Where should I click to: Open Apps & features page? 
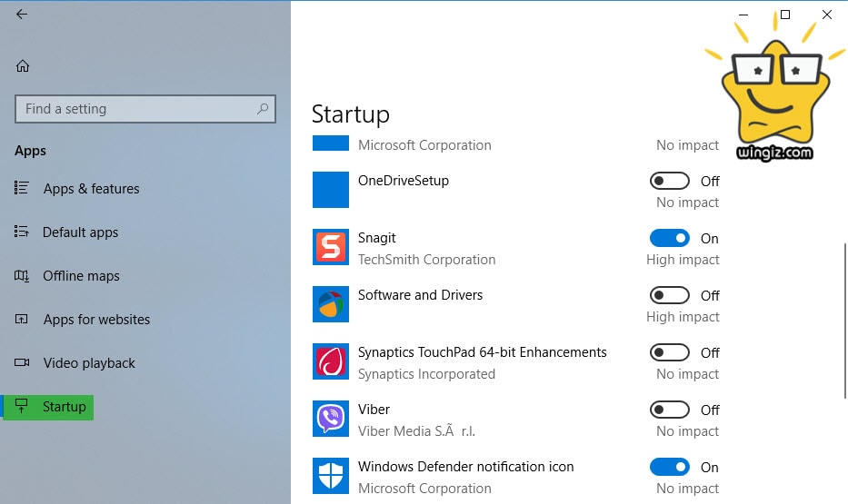[x=91, y=189]
